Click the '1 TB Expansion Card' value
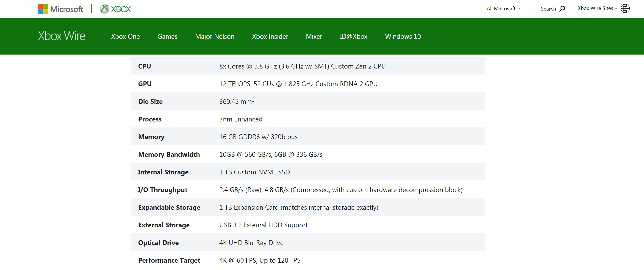Viewport: 644px width, 270px height. 299,208
